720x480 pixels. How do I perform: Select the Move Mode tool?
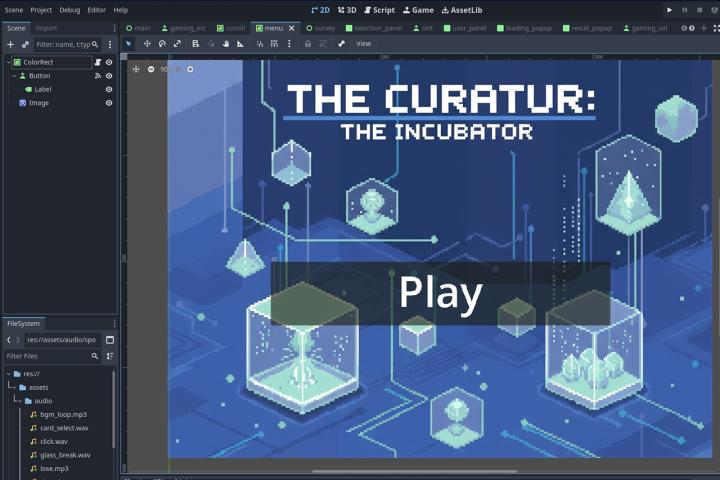pos(147,44)
